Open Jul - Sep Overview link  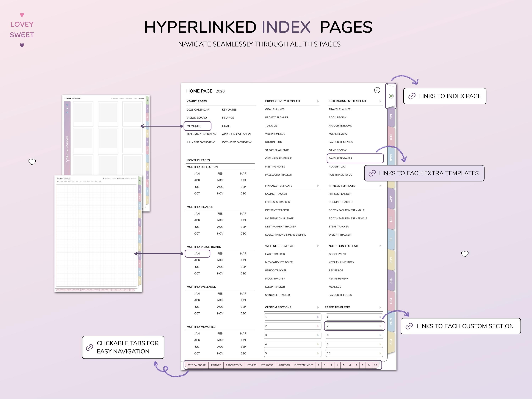coord(201,142)
